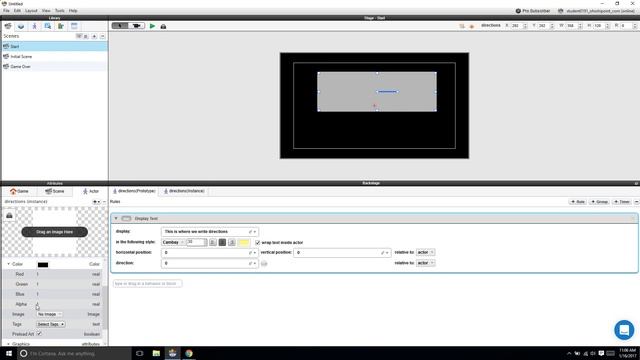Open the No Image dropdown
The height and width of the screenshot is (360, 640).
coord(49,314)
